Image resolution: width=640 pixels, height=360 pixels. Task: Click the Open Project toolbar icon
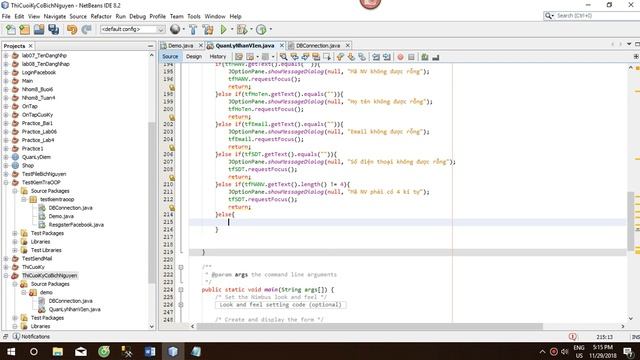(39, 29)
